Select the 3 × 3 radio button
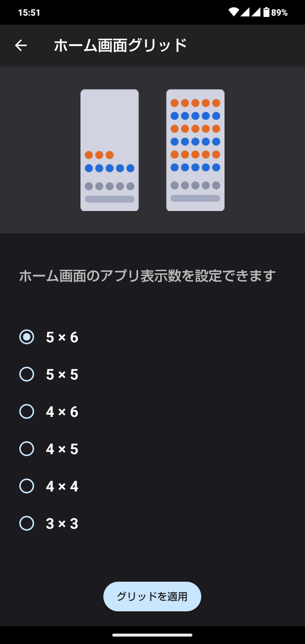Viewport: 305px width, 644px height. click(27, 524)
